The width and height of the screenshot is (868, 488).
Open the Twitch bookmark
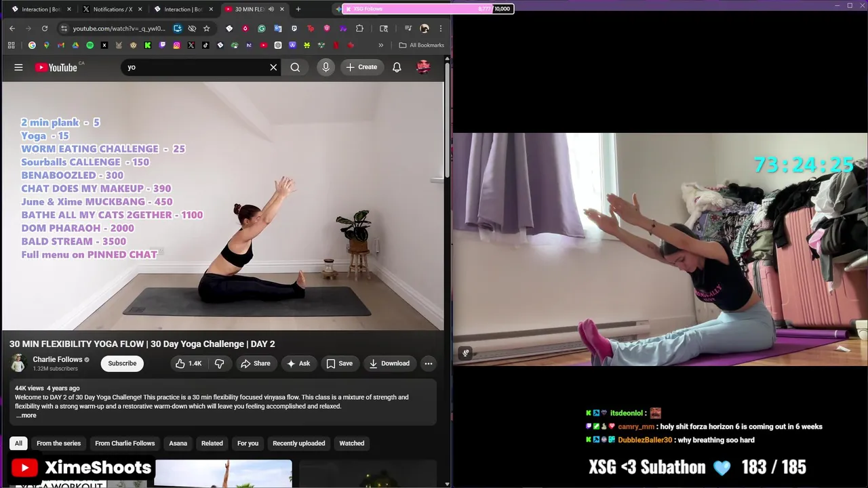pyautogui.click(x=162, y=45)
